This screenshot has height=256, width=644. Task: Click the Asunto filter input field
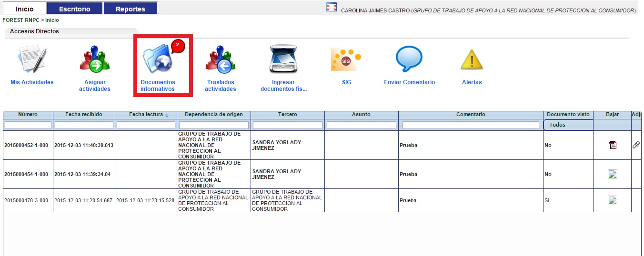pos(362,125)
